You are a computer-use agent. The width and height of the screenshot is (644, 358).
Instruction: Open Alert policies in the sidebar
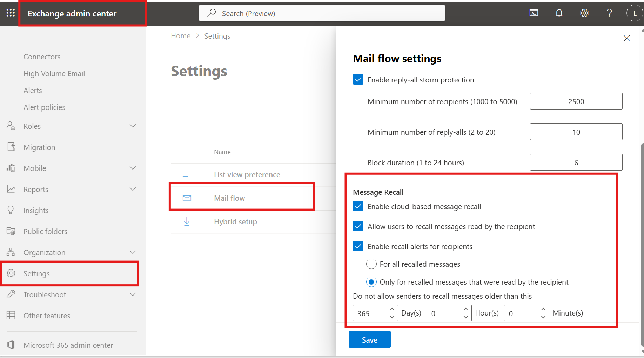44,107
